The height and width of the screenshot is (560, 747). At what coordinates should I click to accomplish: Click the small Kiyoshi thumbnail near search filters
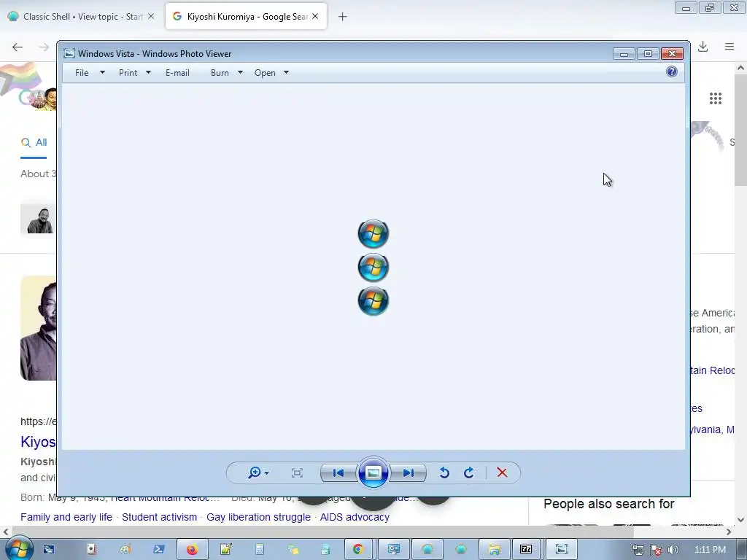pyautogui.click(x=39, y=220)
